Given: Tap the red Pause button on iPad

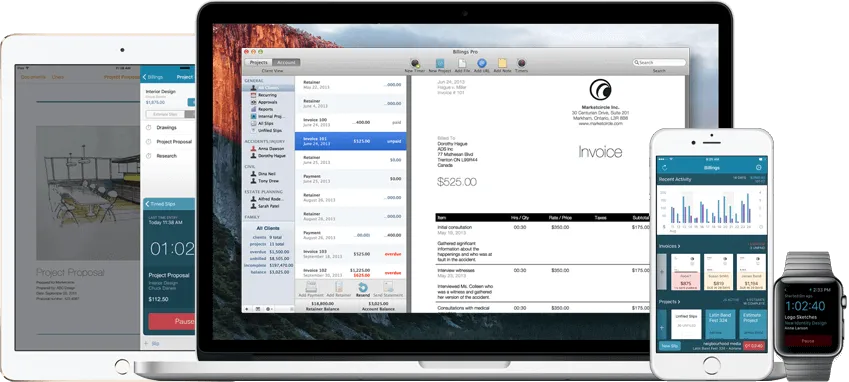Looking at the screenshot, I should point(172,321).
